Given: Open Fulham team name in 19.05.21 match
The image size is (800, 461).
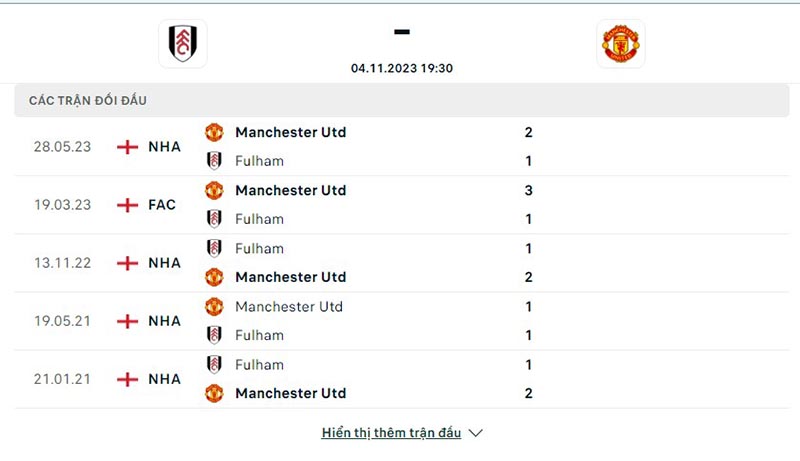Looking at the screenshot, I should click(x=259, y=335).
